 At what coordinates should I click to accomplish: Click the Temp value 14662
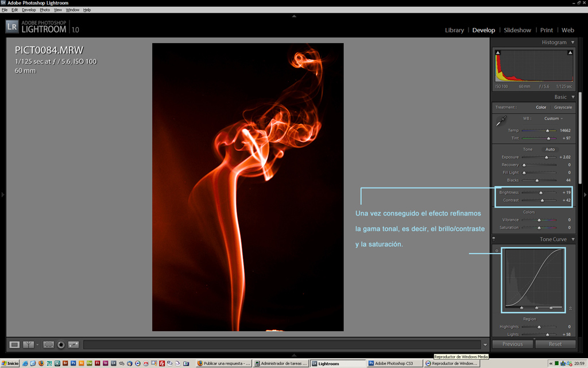click(565, 131)
